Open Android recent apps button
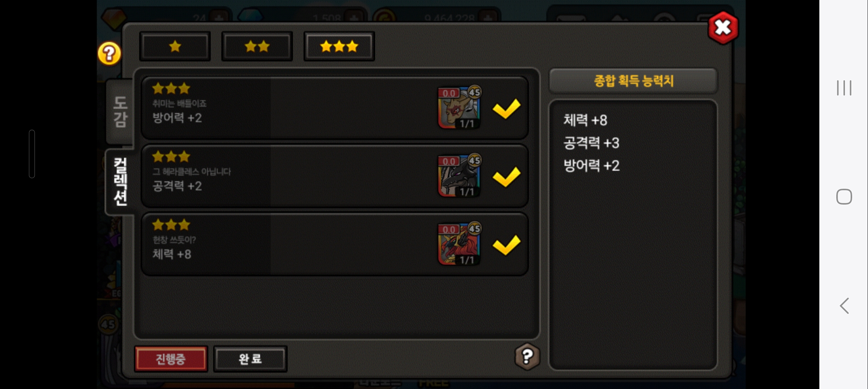 [844, 88]
